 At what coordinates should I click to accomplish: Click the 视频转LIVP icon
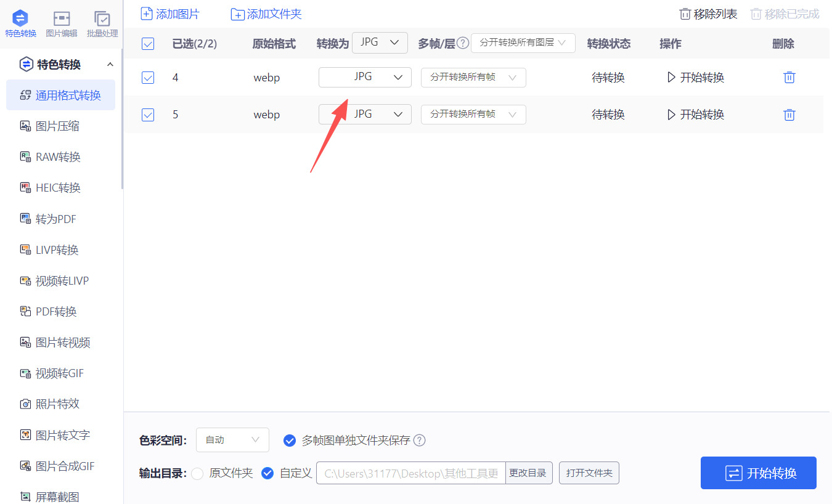25,281
